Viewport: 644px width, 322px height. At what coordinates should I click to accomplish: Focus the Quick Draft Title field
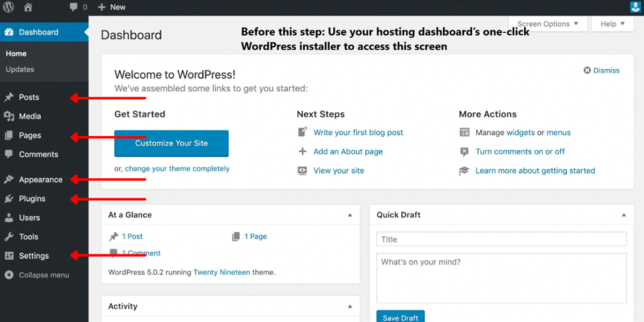[501, 239]
